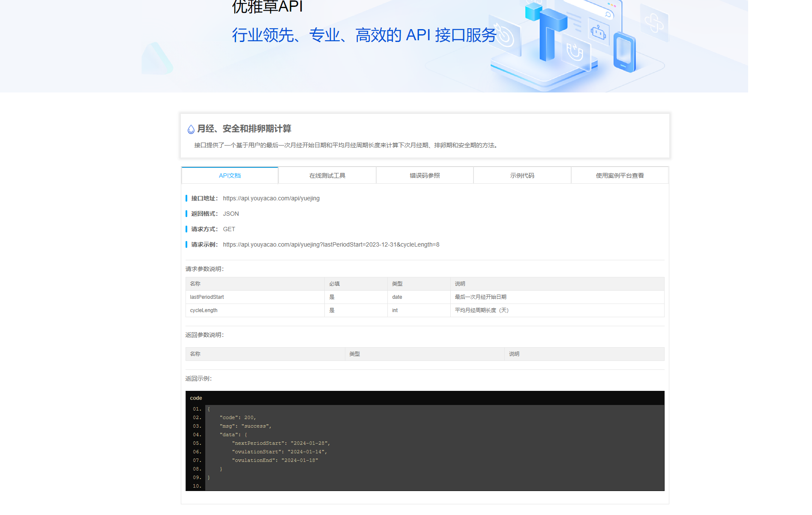Open the API文档 tab
This screenshot has height=515, width=812.
click(x=230, y=176)
